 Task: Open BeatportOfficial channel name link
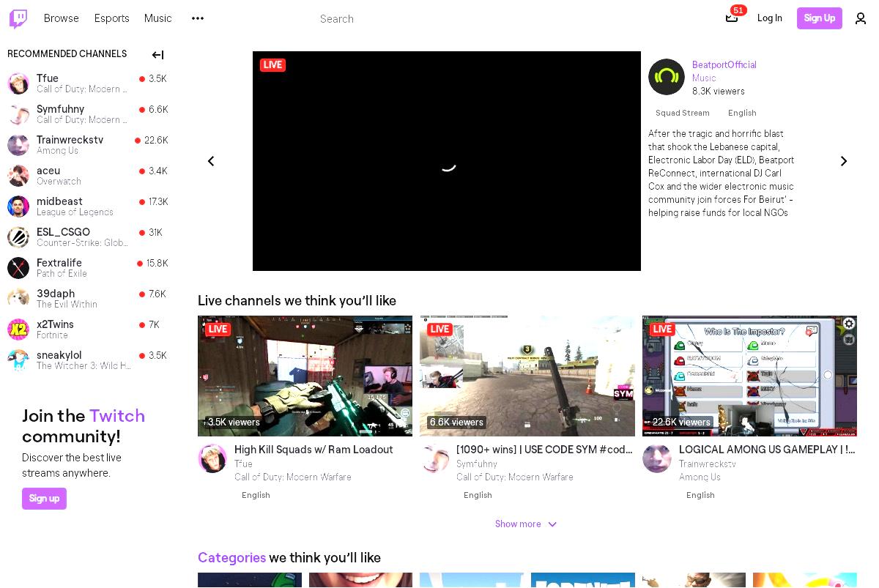click(x=724, y=65)
